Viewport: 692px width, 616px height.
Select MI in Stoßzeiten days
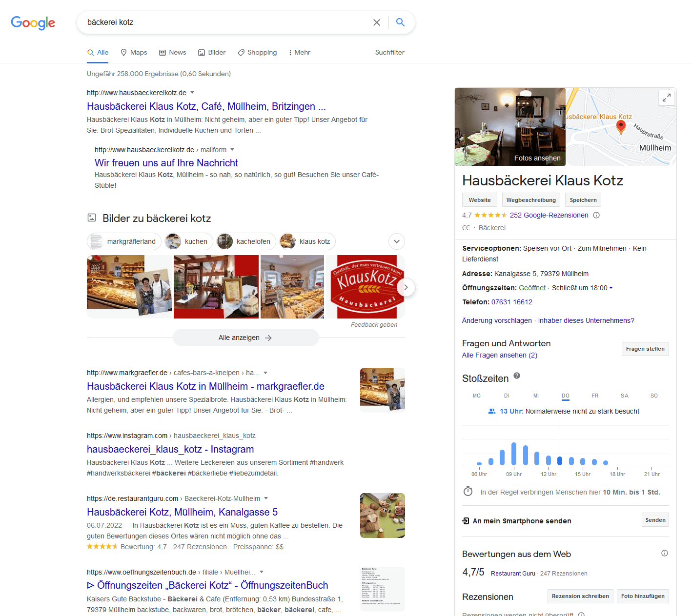(536, 396)
